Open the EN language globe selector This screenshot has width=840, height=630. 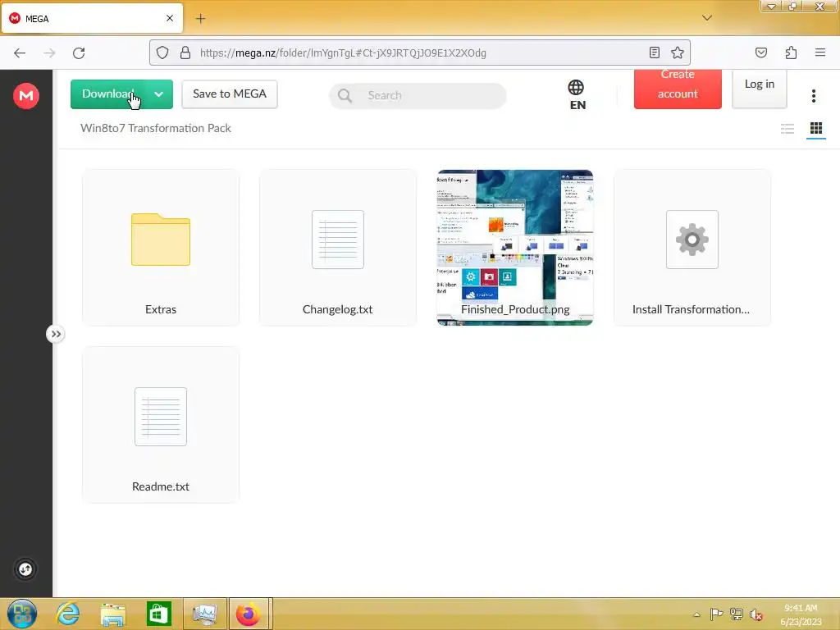(577, 95)
